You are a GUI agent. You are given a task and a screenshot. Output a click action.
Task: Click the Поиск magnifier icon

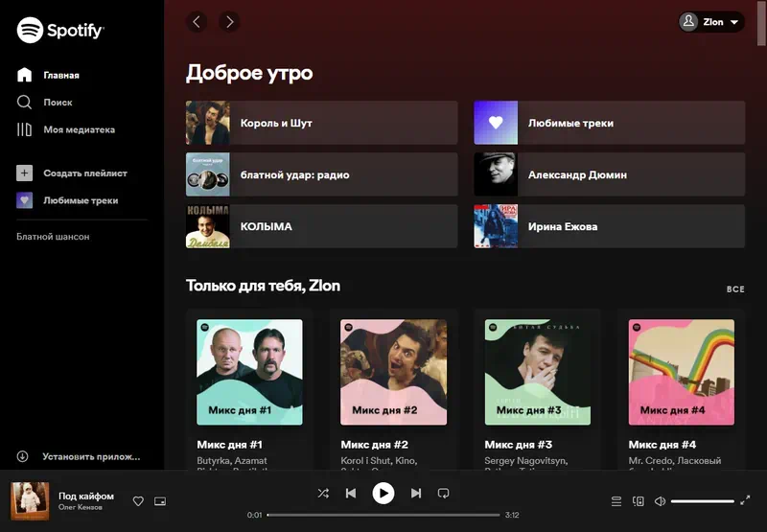coord(25,103)
